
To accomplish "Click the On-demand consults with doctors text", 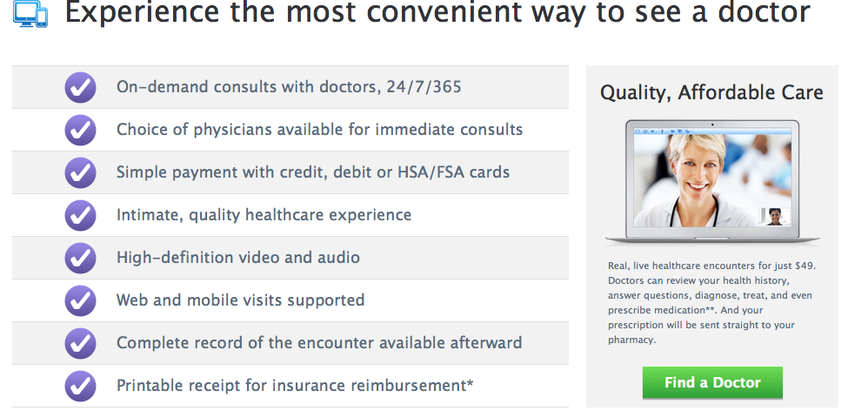I will pos(289,87).
